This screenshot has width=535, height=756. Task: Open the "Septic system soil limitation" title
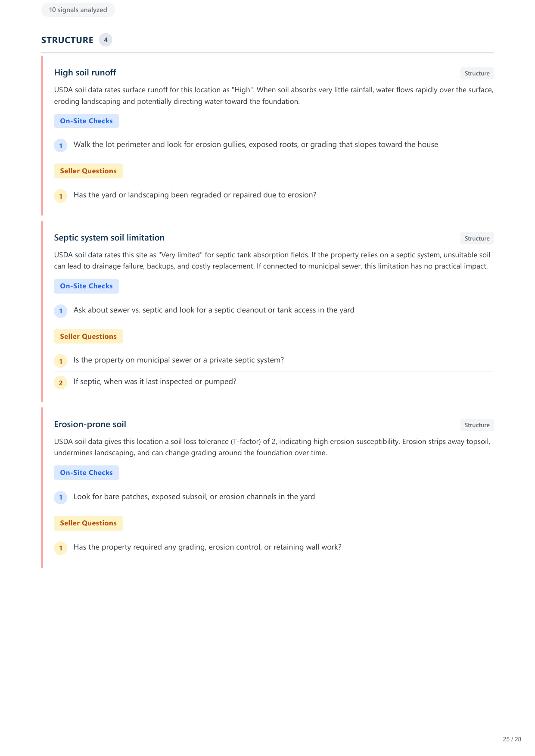(109, 237)
